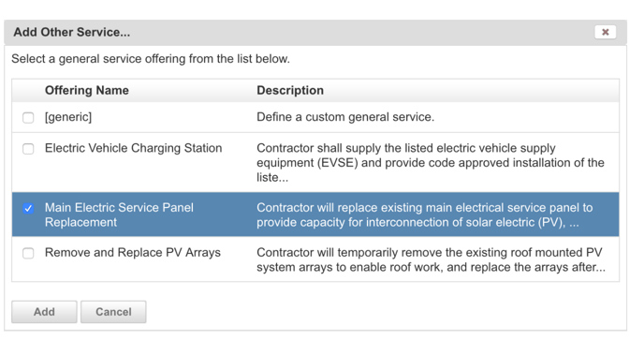Click the Add button
The image size is (644, 340).
click(44, 312)
